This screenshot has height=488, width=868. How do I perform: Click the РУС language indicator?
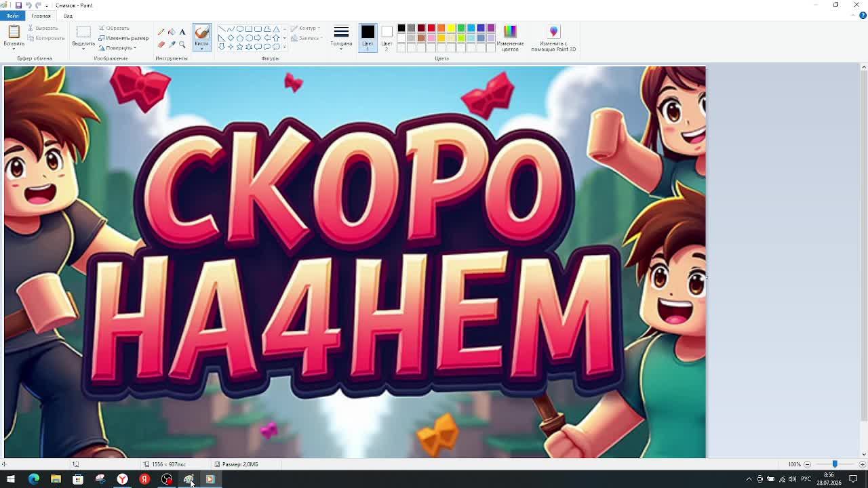806,479
